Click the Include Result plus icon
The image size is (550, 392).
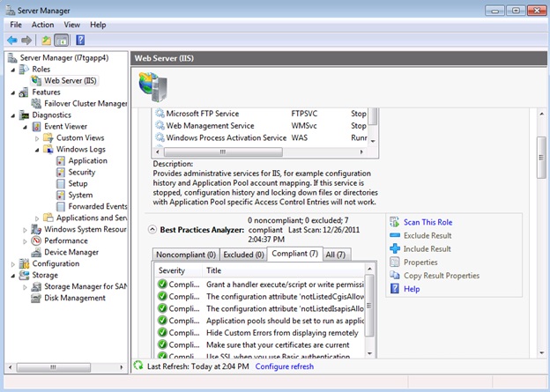pos(395,248)
